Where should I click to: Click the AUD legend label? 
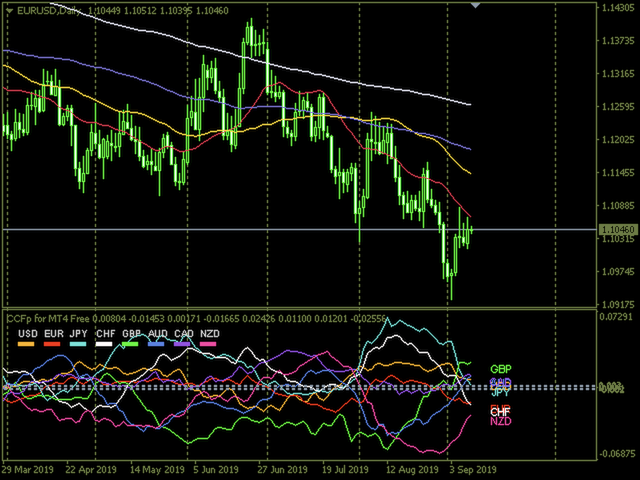157,333
